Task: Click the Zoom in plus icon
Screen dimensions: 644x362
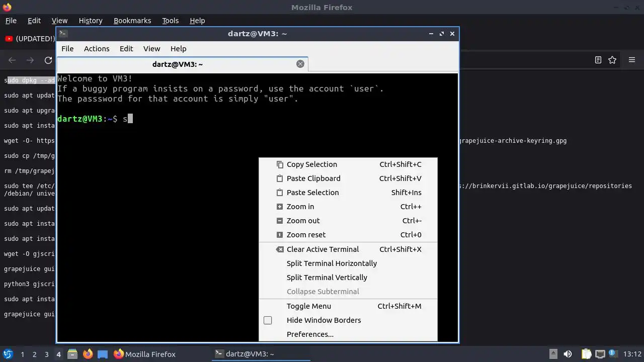Action: pyautogui.click(x=280, y=207)
